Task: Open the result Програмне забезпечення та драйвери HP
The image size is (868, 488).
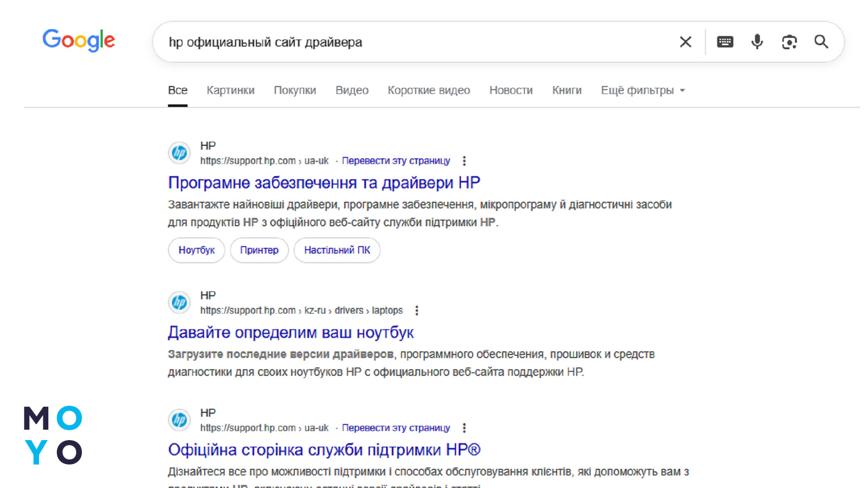Action: click(x=324, y=182)
